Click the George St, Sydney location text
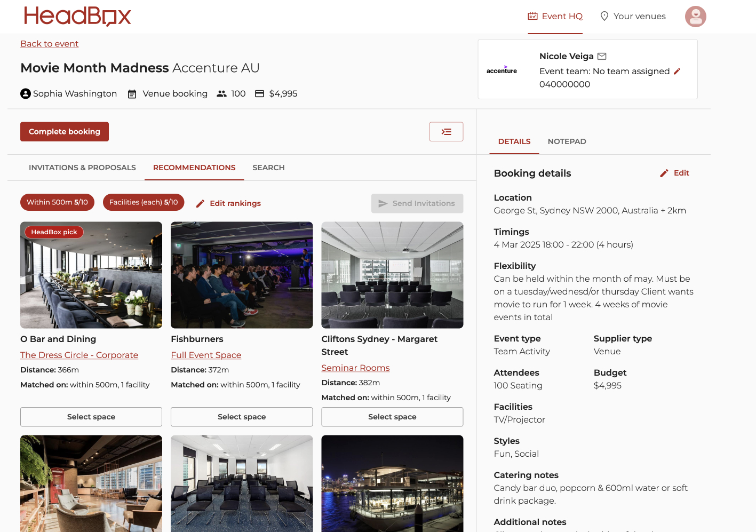Viewport: 756px width, 532px height. [x=590, y=210]
